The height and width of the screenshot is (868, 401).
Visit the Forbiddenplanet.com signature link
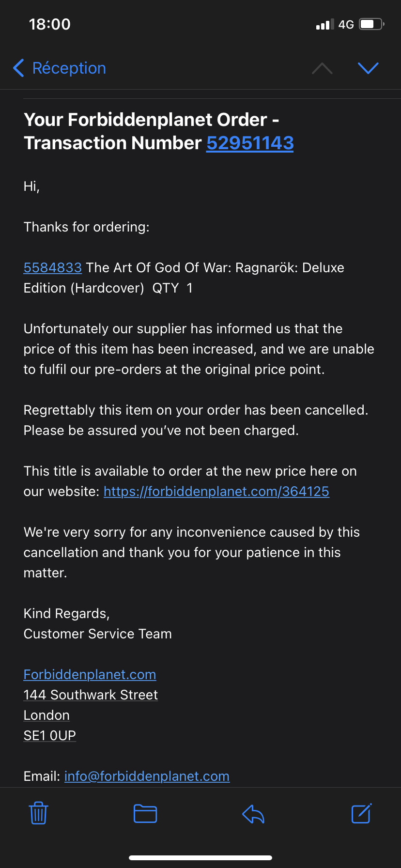click(90, 674)
